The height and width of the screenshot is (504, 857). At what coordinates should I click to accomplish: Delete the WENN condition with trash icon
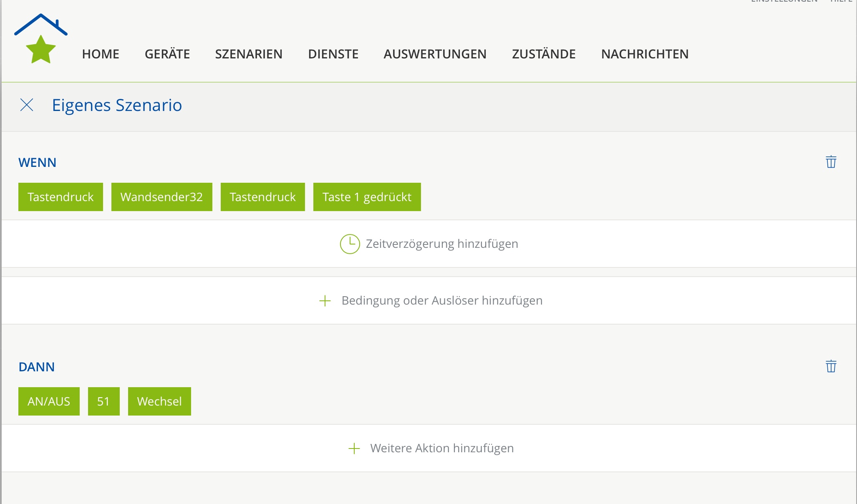pyautogui.click(x=831, y=162)
